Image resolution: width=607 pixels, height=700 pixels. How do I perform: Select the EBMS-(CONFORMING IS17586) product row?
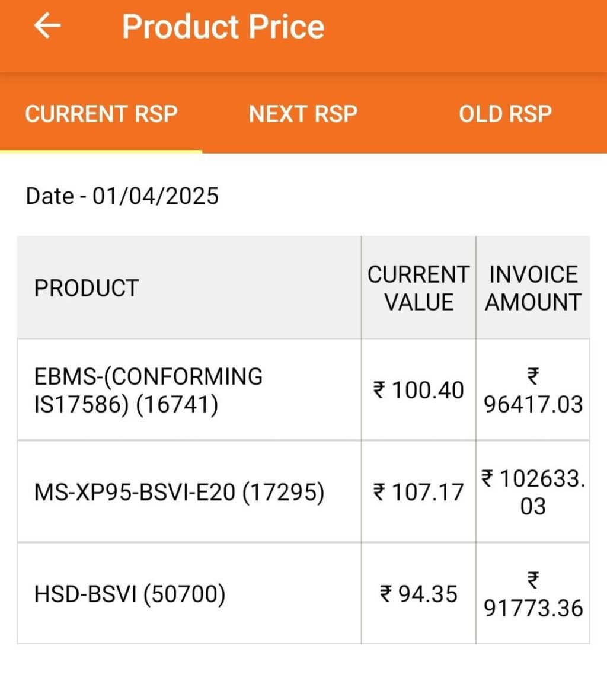pyautogui.click(x=303, y=390)
